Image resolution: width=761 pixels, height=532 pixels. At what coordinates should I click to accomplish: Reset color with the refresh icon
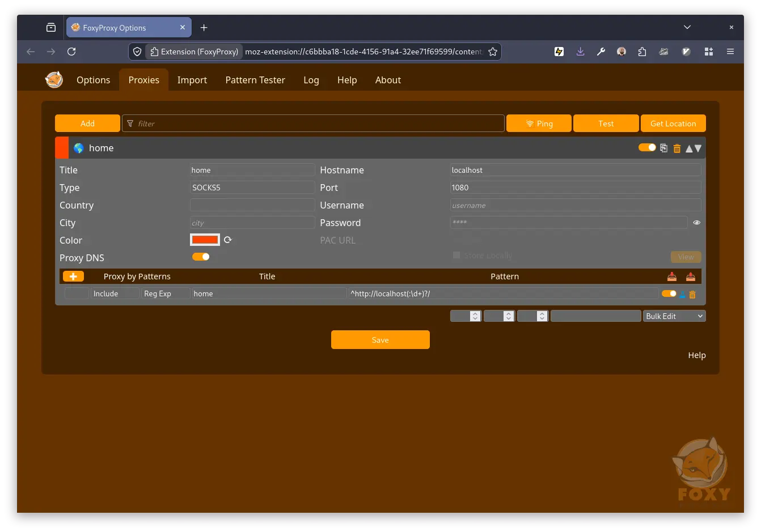click(228, 240)
